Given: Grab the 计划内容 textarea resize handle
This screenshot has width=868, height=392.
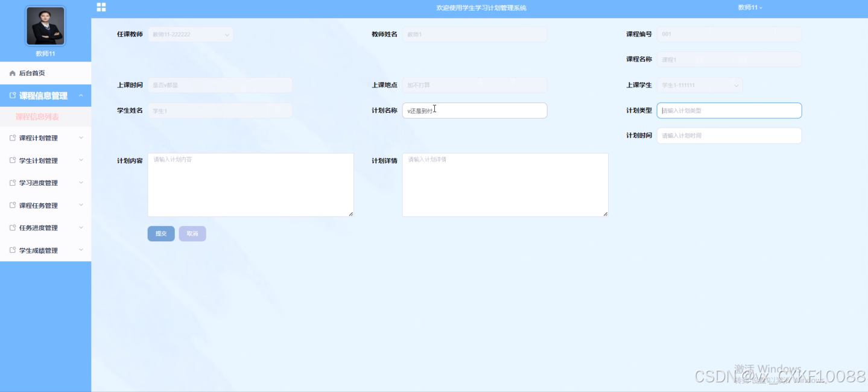Looking at the screenshot, I should [x=350, y=213].
